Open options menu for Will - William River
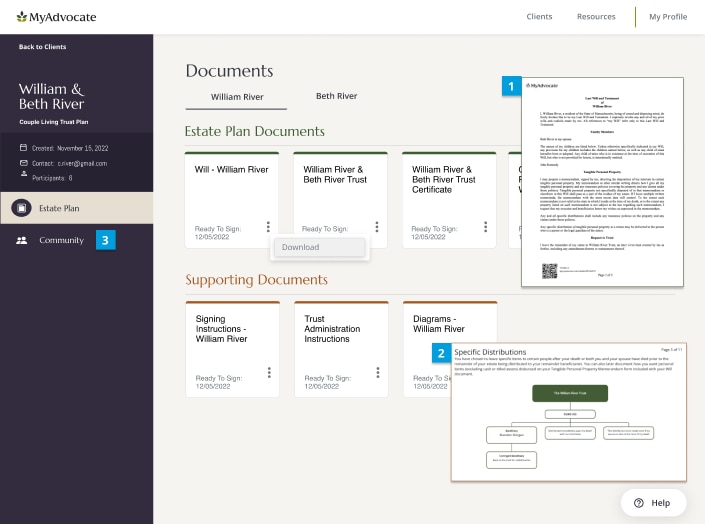 [268, 227]
